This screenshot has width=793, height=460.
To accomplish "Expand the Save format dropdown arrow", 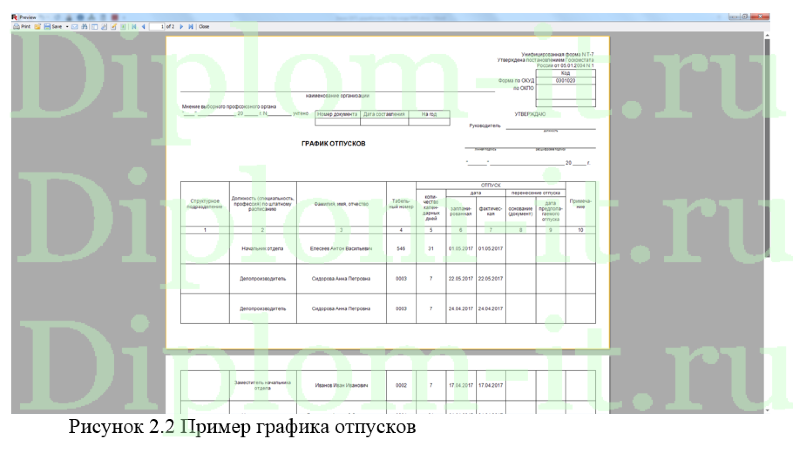I will [67, 26].
